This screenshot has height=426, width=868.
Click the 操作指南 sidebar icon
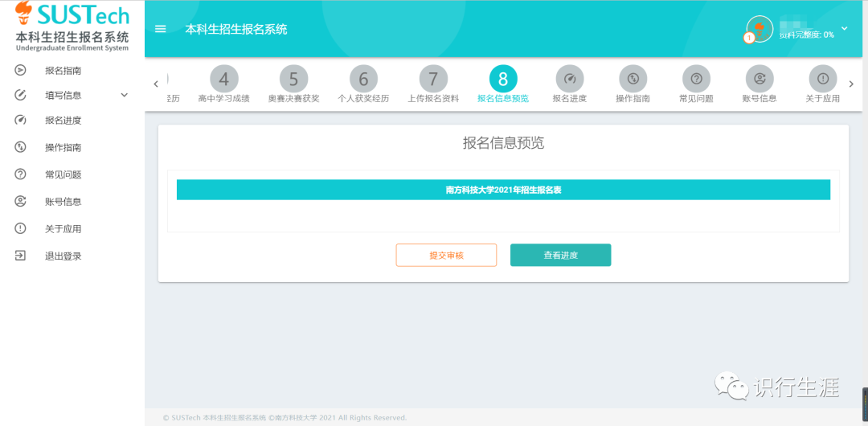tap(20, 147)
